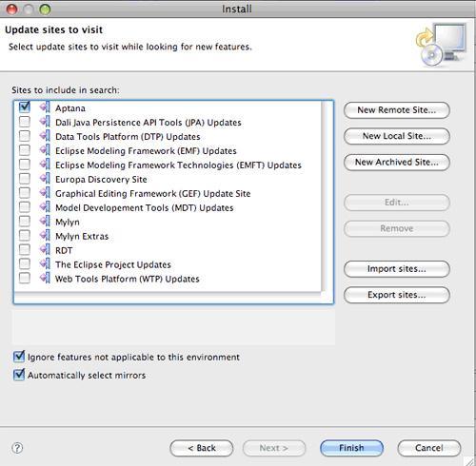The height and width of the screenshot is (466, 476).
Task: Select "Eclipse Modeling Framework (EMF) Updates"
Action: click(x=146, y=151)
